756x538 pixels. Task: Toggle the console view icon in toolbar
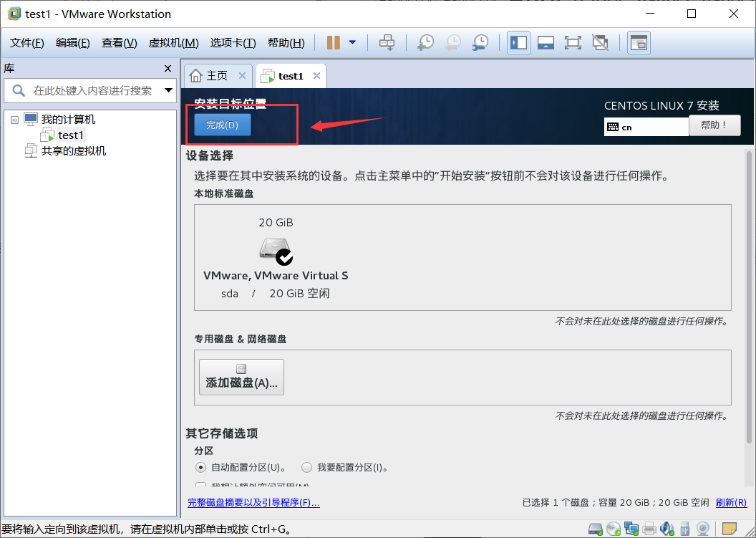click(639, 42)
